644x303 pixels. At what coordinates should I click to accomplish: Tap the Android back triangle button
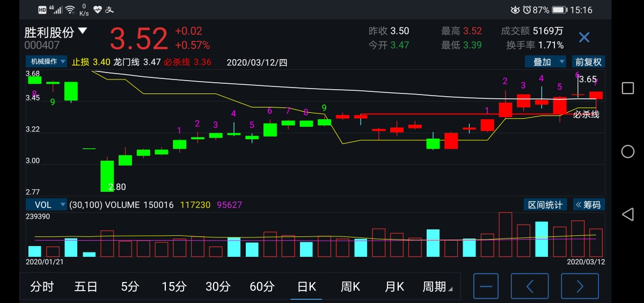[x=627, y=215]
